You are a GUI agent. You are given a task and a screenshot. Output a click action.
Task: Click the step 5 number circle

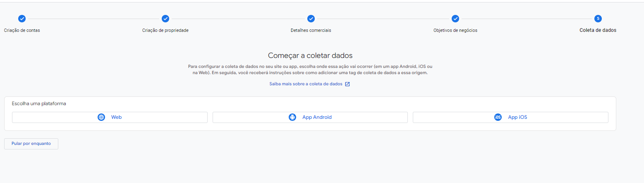[x=598, y=19]
